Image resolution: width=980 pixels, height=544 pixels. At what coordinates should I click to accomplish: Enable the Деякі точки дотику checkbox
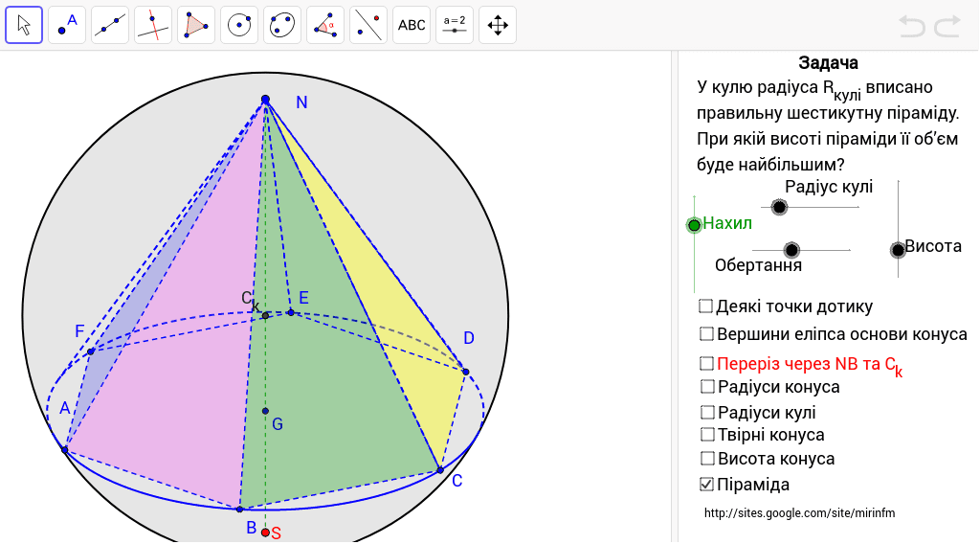coord(705,306)
